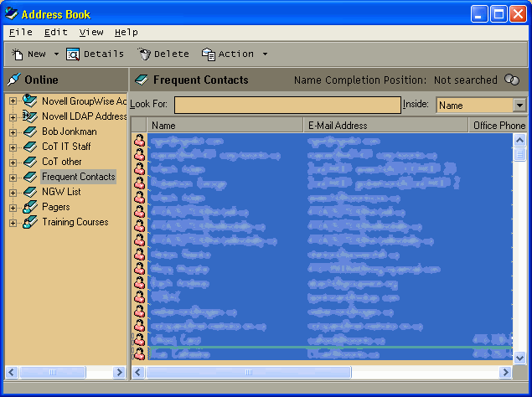Expand the CoT IT Staff node
532x397 pixels.
click(13, 147)
